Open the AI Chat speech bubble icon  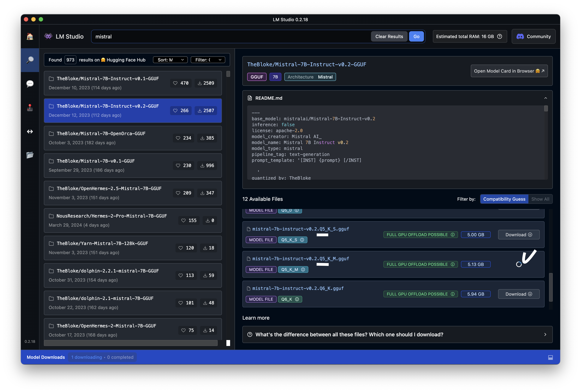tap(30, 83)
